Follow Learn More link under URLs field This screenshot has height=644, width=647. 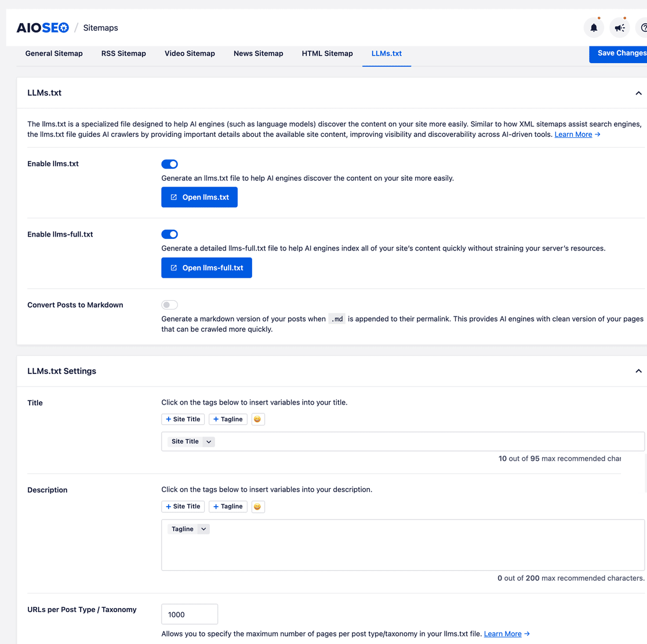pyautogui.click(x=503, y=634)
